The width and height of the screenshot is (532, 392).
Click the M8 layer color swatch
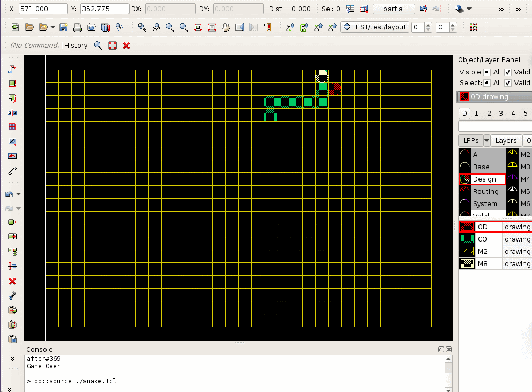[x=467, y=263]
